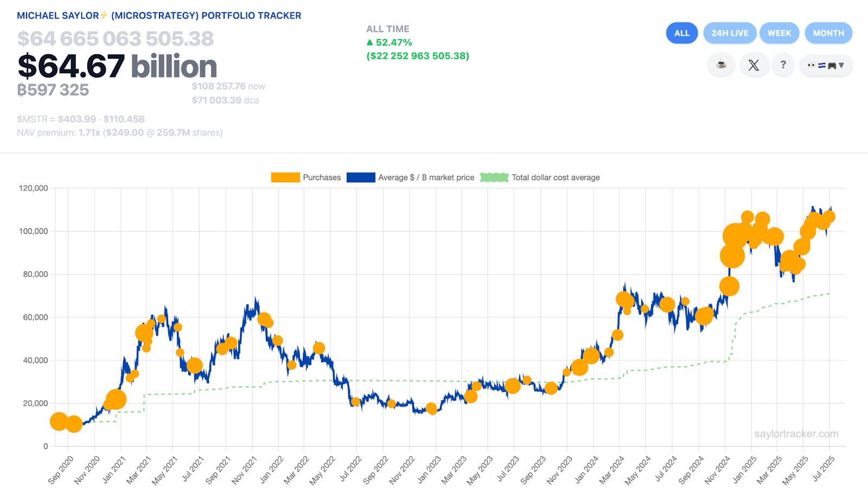868x503 pixels.
Task: Select the ALL time range tab
Action: pyautogui.click(x=681, y=33)
